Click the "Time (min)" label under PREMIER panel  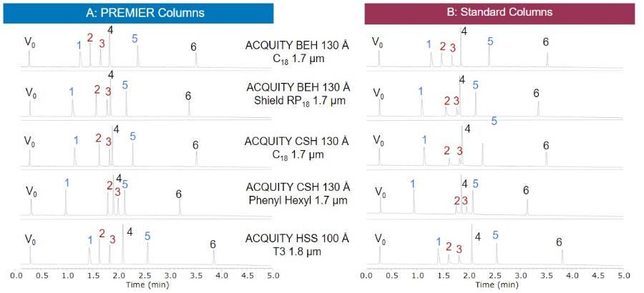tap(147, 284)
